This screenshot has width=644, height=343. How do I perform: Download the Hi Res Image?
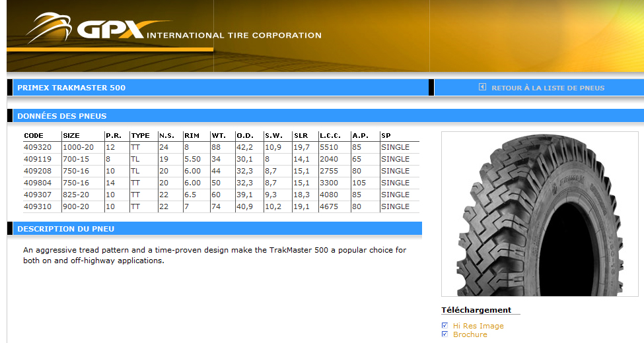coord(478,326)
